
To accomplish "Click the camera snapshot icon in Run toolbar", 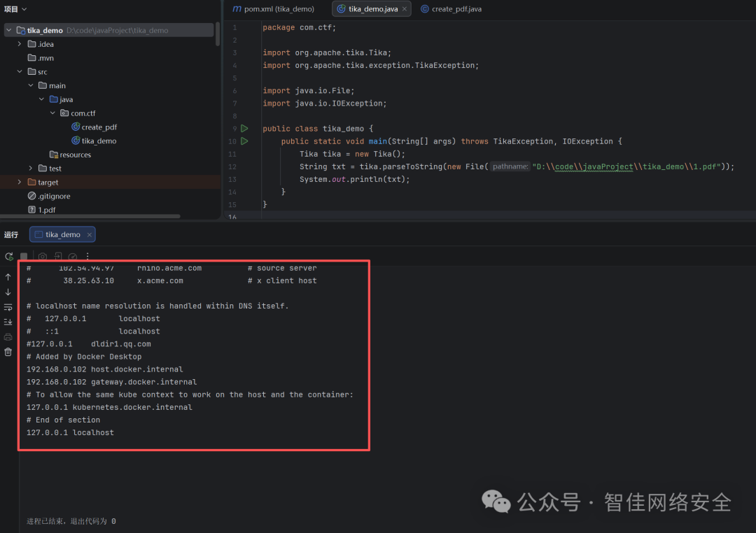I will 43,257.
